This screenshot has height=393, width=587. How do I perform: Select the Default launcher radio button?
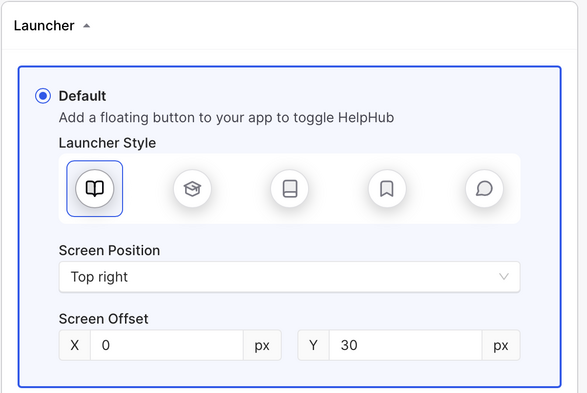tap(43, 96)
